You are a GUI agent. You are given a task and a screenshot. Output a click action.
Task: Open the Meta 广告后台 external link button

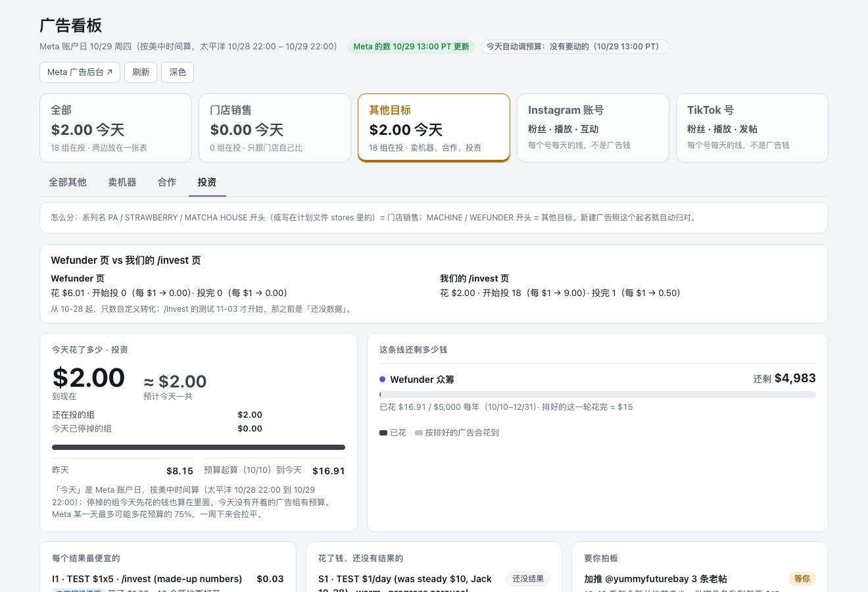(x=80, y=72)
